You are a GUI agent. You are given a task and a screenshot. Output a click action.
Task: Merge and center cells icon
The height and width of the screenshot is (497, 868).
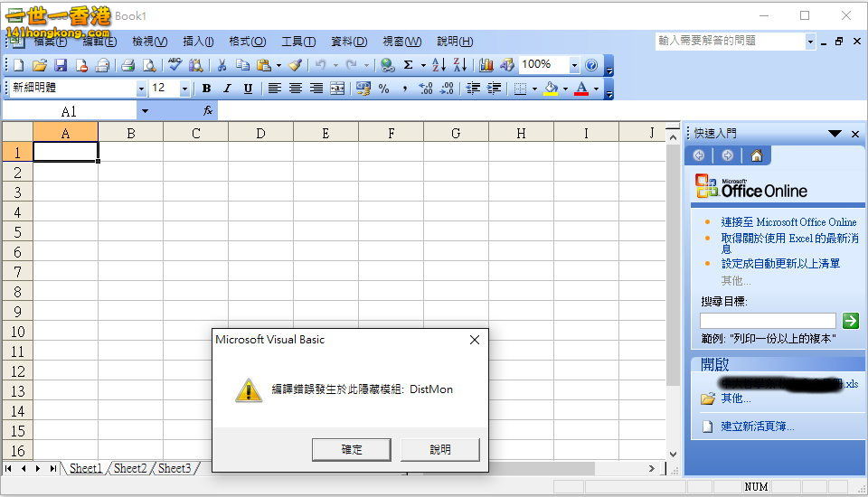click(337, 89)
